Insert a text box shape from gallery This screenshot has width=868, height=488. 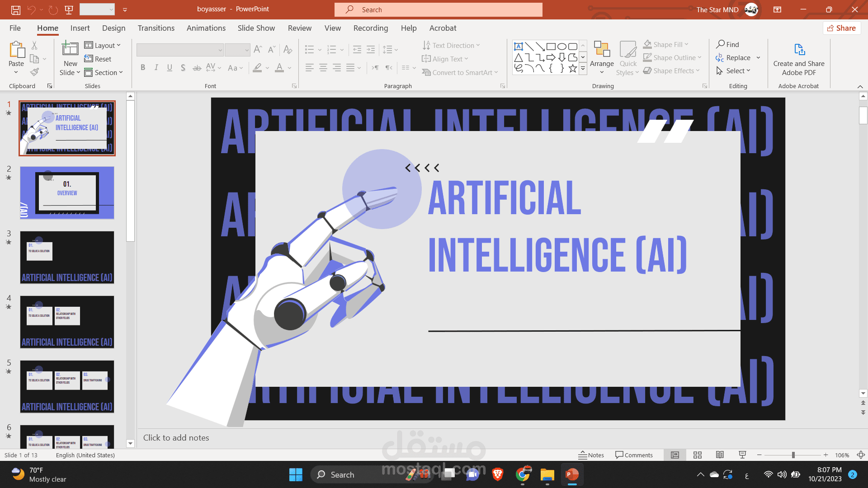coord(519,47)
